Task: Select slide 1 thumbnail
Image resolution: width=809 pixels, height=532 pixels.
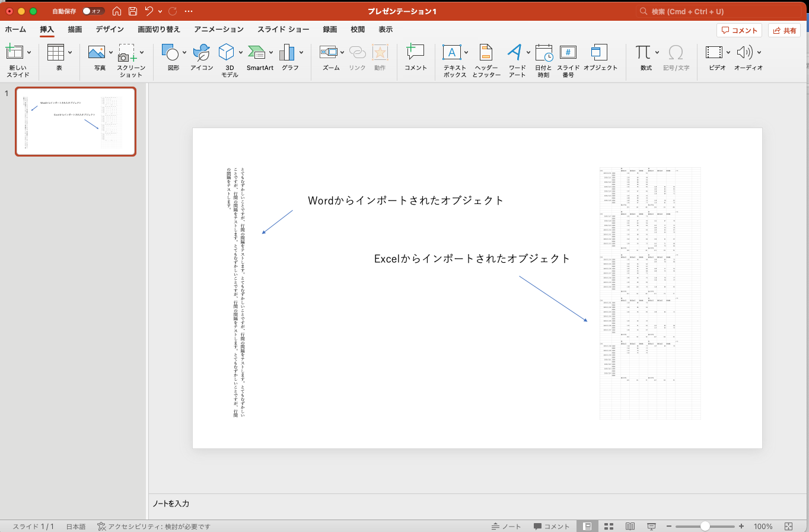Action: [x=75, y=122]
